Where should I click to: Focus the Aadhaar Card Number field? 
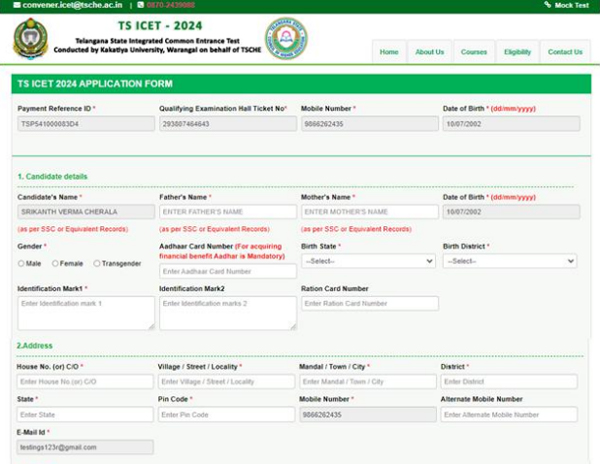click(228, 271)
